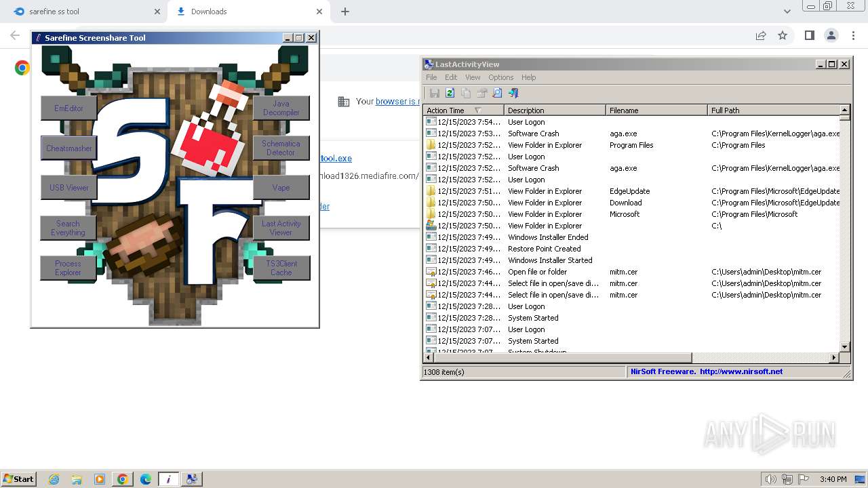Screen dimensions: 868x488
Task: Go back using the browser back arrow
Action: pyautogui.click(x=15, y=36)
